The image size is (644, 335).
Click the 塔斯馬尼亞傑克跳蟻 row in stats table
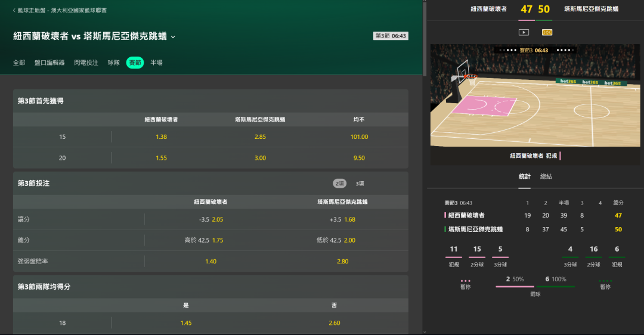[x=534, y=229]
